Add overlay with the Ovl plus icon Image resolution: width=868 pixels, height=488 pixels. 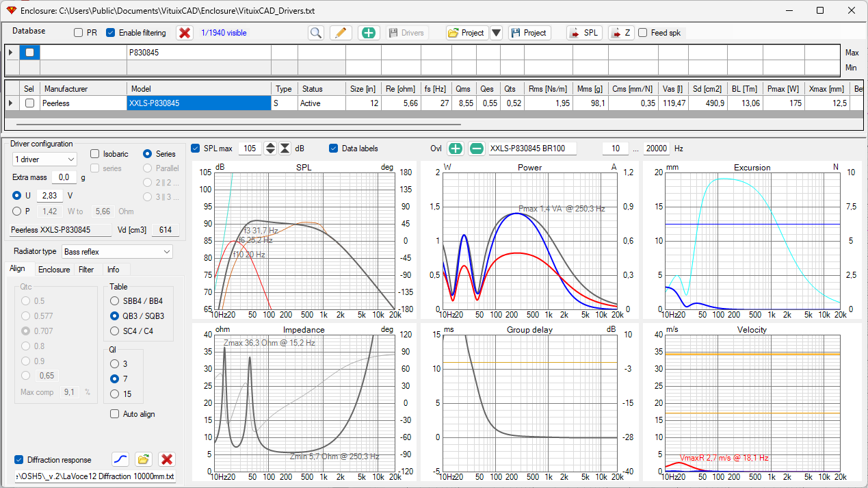click(x=456, y=149)
